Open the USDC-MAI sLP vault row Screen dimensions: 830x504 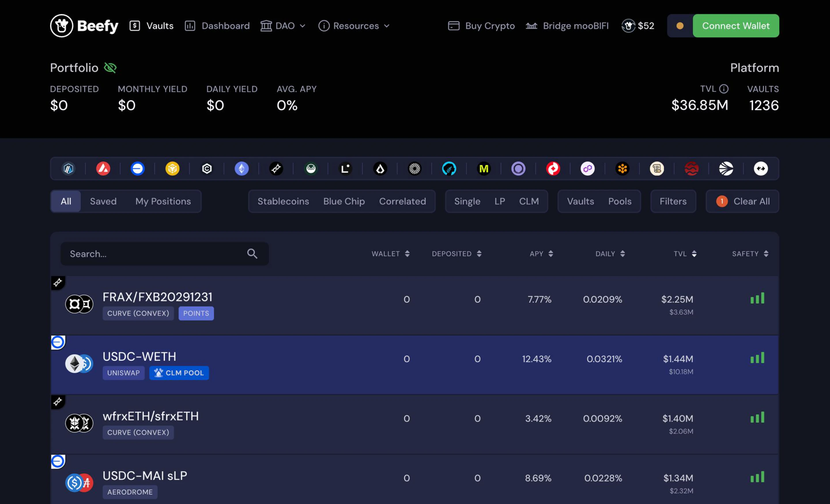[x=415, y=480]
